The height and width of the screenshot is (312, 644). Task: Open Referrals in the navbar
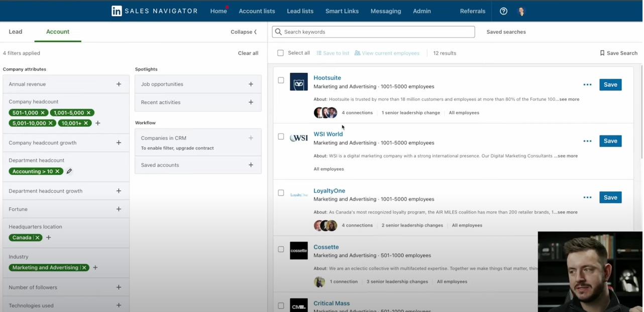pyautogui.click(x=473, y=11)
